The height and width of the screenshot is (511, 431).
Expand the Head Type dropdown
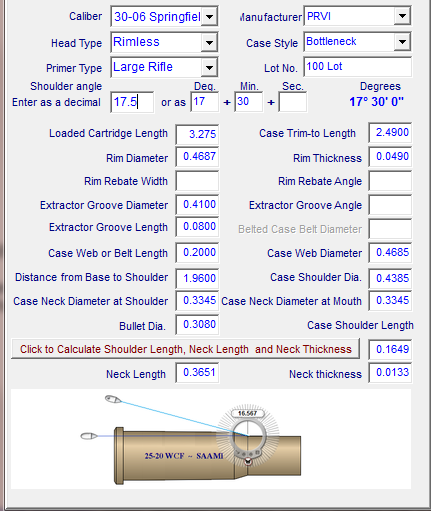(x=209, y=42)
